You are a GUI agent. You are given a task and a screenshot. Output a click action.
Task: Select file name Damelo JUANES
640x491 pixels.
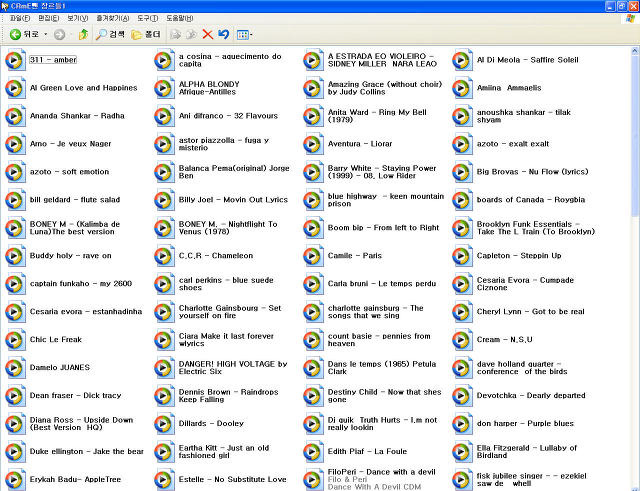click(60, 368)
